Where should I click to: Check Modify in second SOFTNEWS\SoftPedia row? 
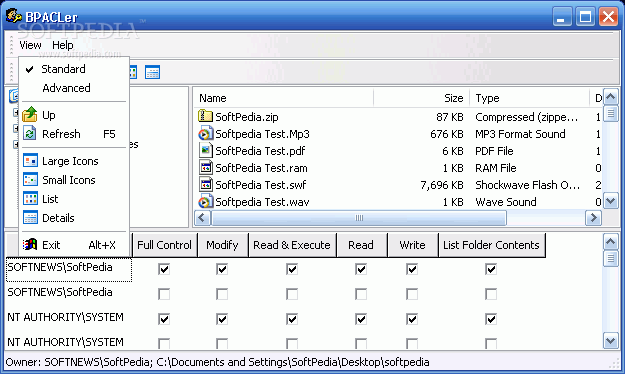coord(222,294)
